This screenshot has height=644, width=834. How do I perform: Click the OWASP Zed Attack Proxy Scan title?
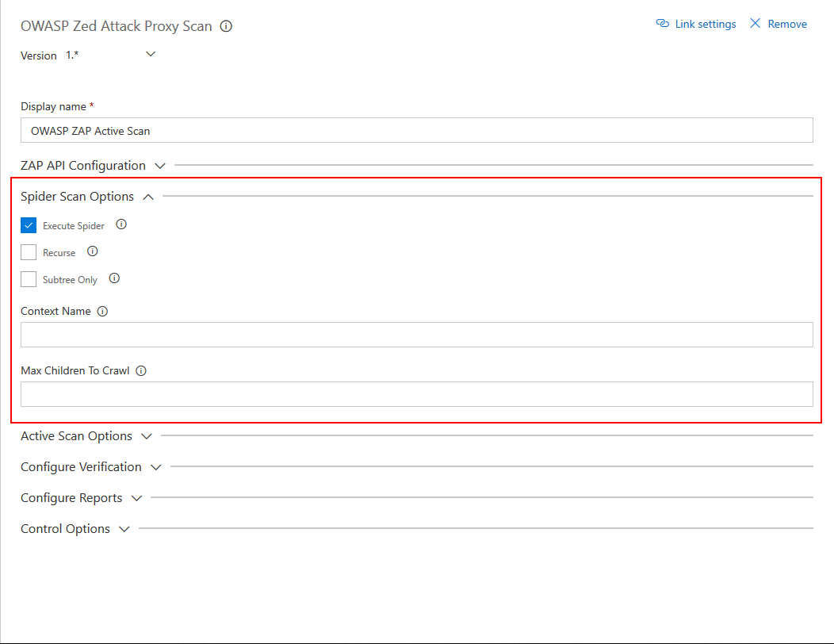pyautogui.click(x=117, y=26)
